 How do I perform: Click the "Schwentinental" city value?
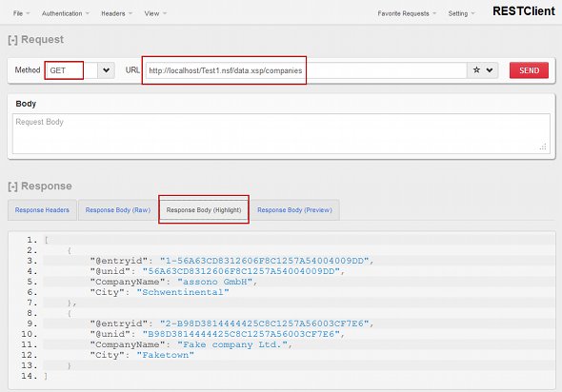(x=183, y=292)
